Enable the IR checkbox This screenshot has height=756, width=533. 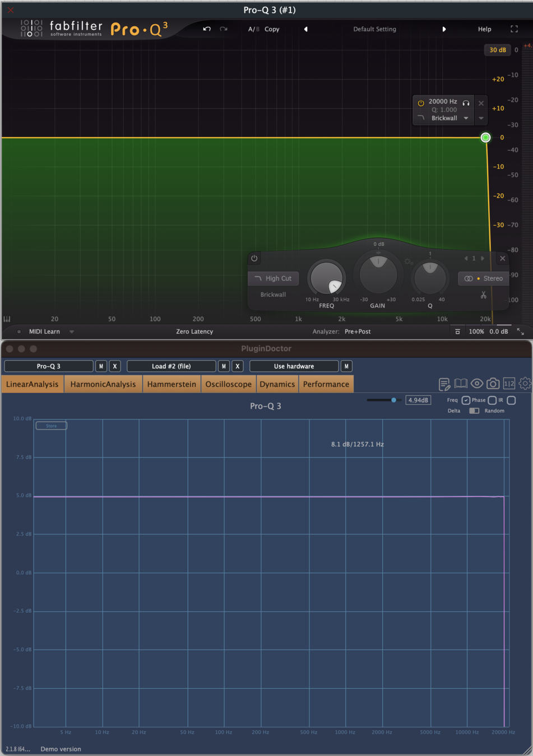[x=511, y=400]
